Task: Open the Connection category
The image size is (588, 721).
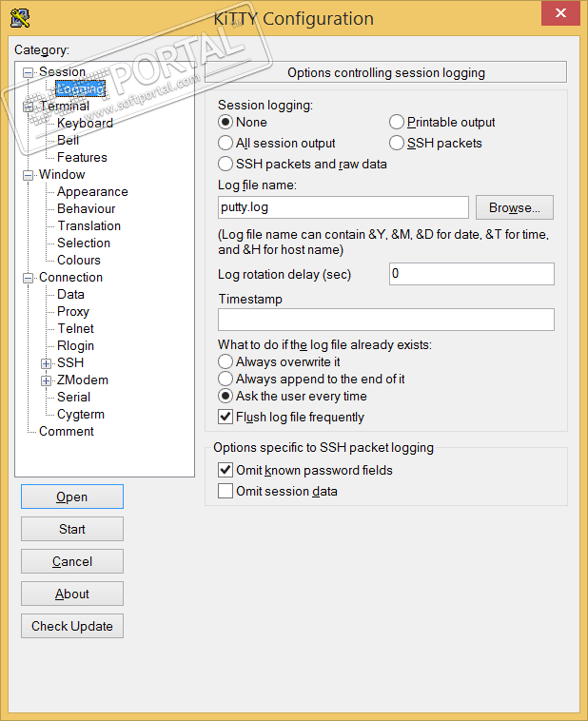Action: (x=70, y=278)
